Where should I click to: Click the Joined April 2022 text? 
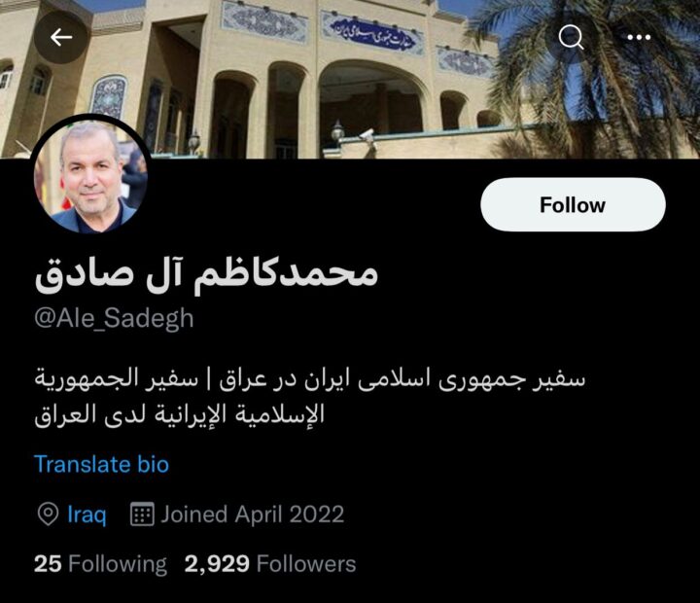tap(253, 514)
